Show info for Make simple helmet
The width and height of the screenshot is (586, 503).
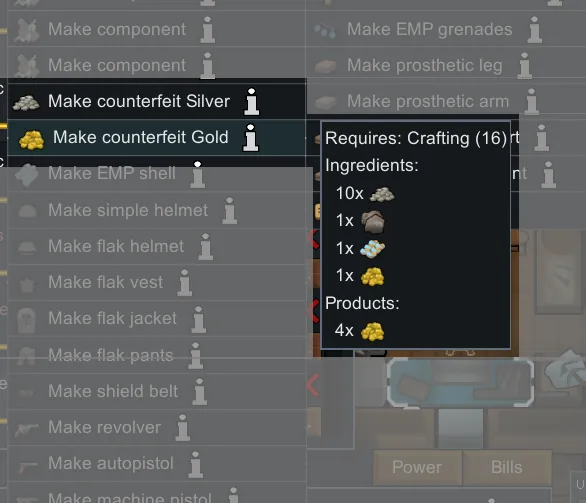coord(229,211)
